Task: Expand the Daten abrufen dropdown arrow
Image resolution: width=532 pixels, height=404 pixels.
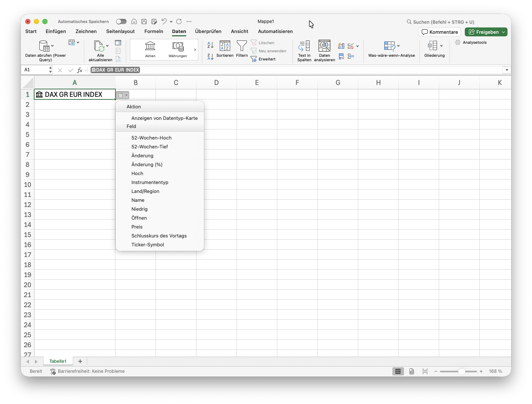Action: [x=52, y=46]
